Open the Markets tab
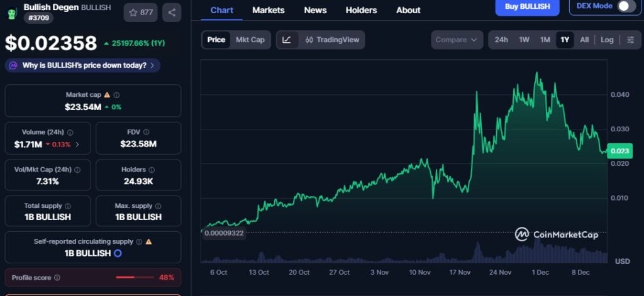 268,10
